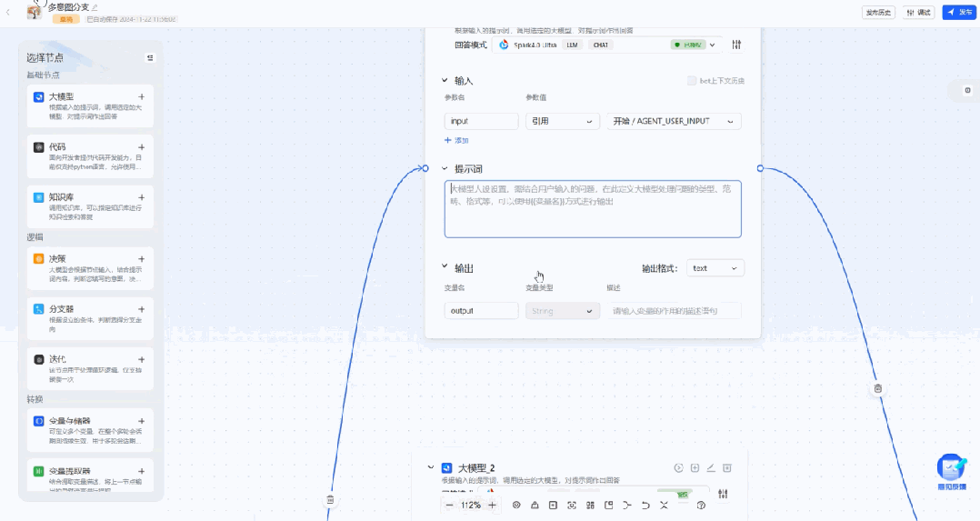Viewport: 980px width, 521px height.
Task: Collapse the 输入 section
Action: point(445,81)
